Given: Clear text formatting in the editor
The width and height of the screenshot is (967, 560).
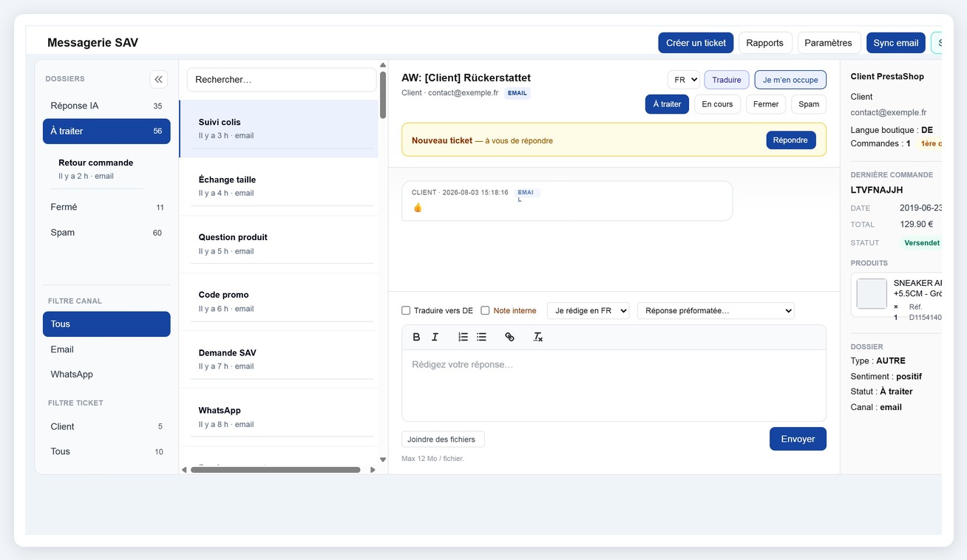Looking at the screenshot, I should pos(538,337).
